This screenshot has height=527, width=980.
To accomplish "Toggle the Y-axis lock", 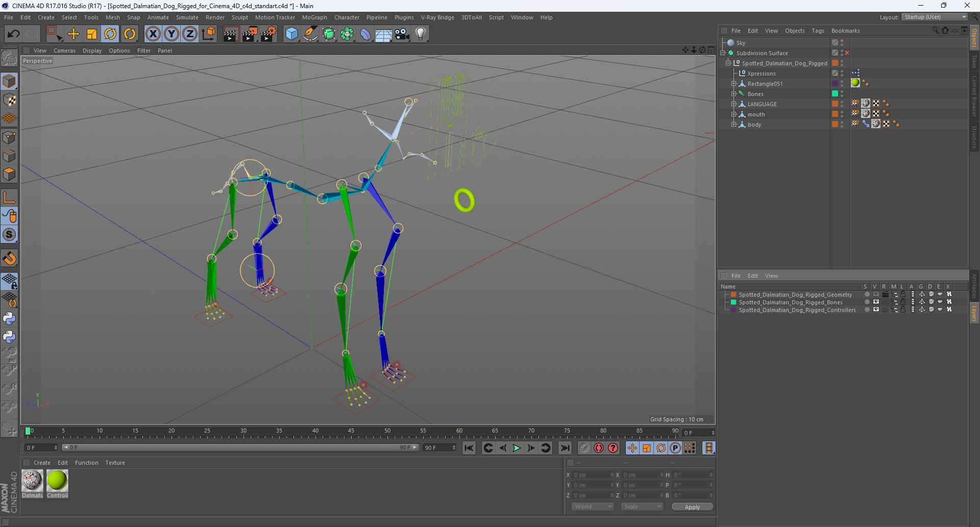I will 171,34.
